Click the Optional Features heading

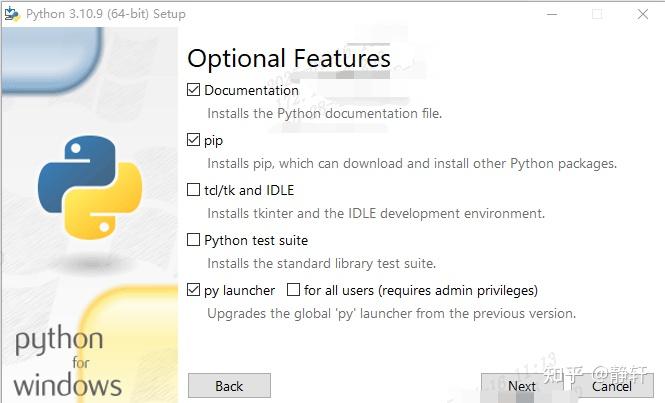(289, 58)
